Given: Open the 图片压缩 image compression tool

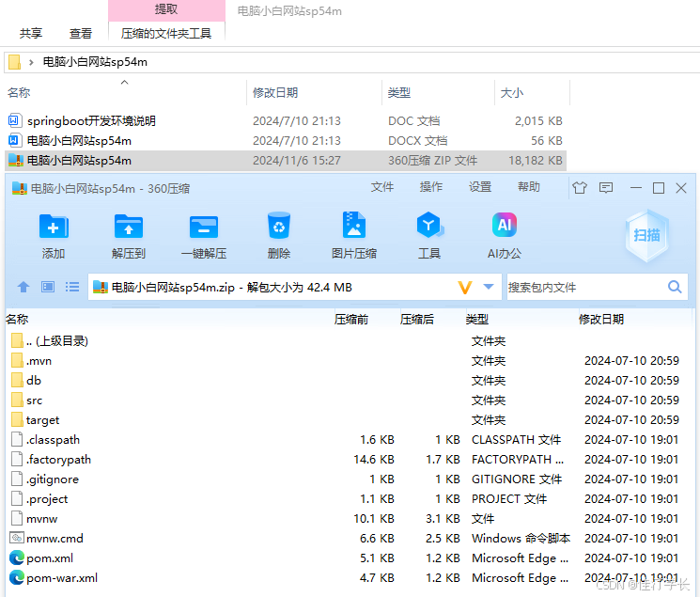Looking at the screenshot, I should (354, 225).
